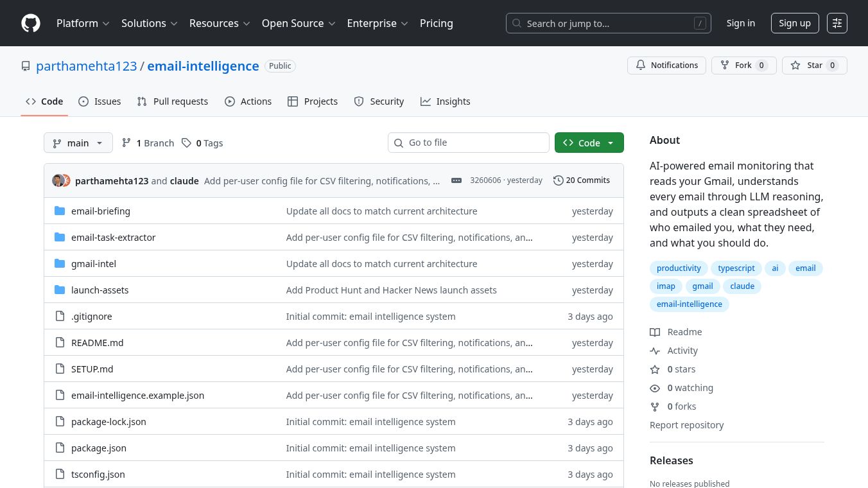Click the Sign up button
Screen dimensions: 868x488
[x=795, y=22]
